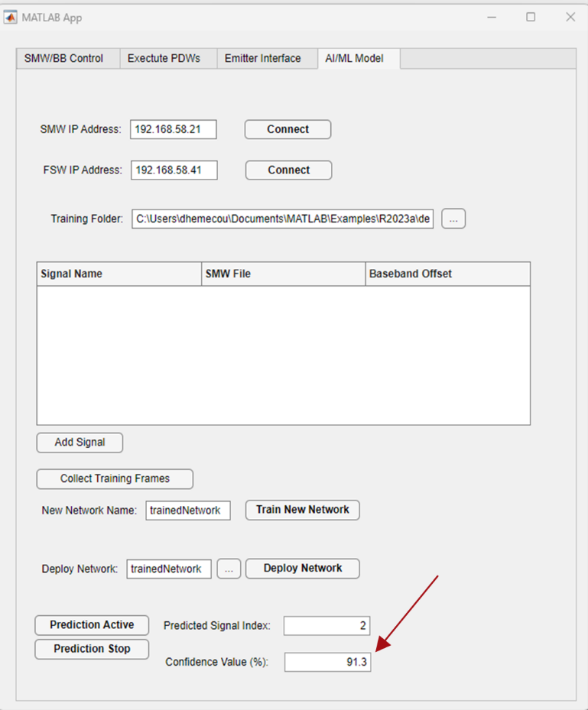This screenshot has width=588, height=710.
Task: Click the Signal Name column header
Action: tap(119, 274)
